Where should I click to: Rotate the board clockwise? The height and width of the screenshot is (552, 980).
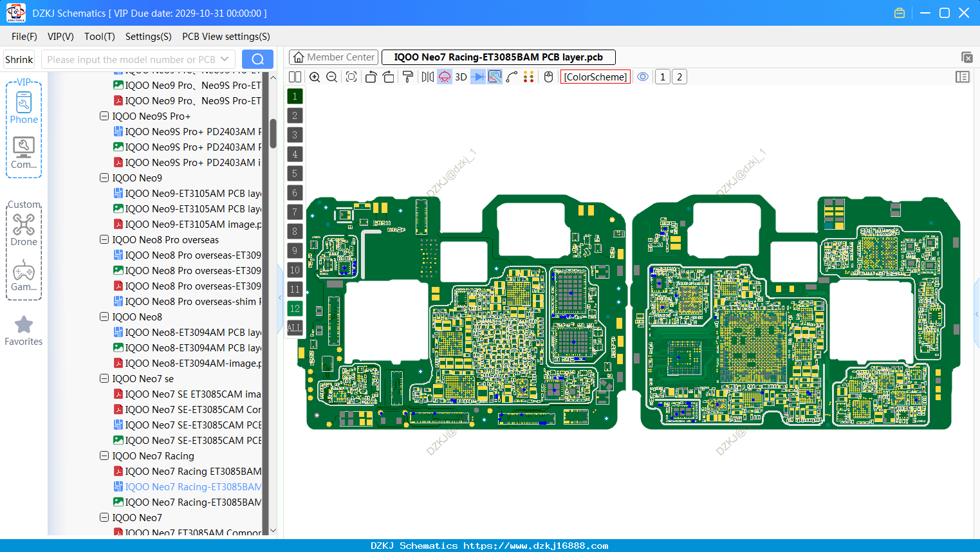(389, 77)
